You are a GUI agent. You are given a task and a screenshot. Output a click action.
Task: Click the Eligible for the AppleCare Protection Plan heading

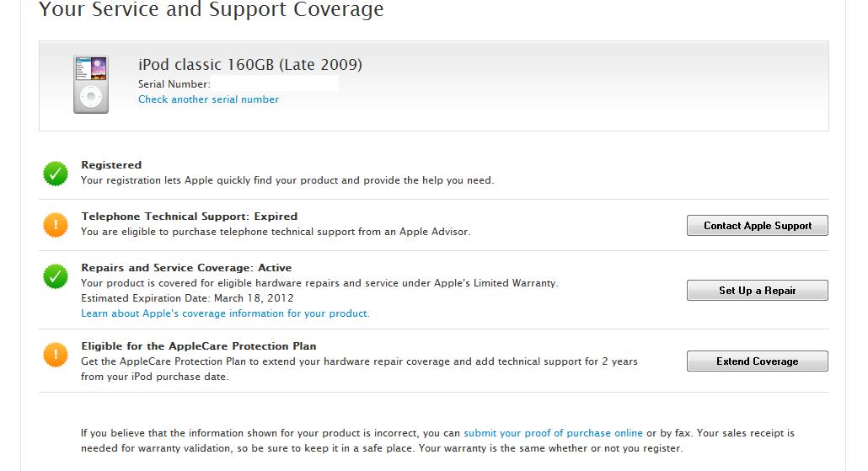[x=198, y=346]
